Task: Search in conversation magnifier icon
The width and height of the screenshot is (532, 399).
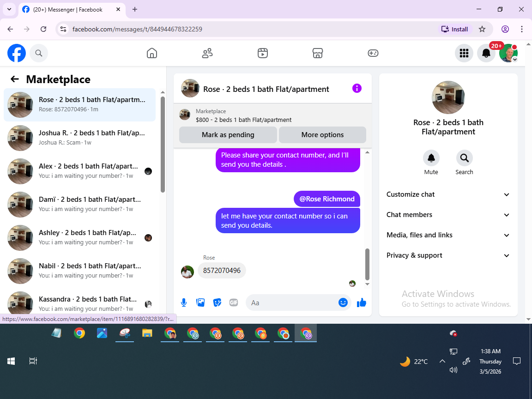Action: pyautogui.click(x=464, y=158)
